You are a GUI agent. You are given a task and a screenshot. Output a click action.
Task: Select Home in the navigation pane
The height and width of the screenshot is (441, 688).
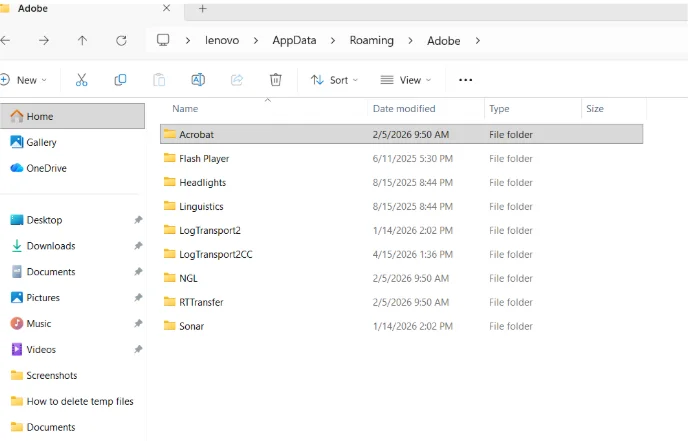click(72, 116)
